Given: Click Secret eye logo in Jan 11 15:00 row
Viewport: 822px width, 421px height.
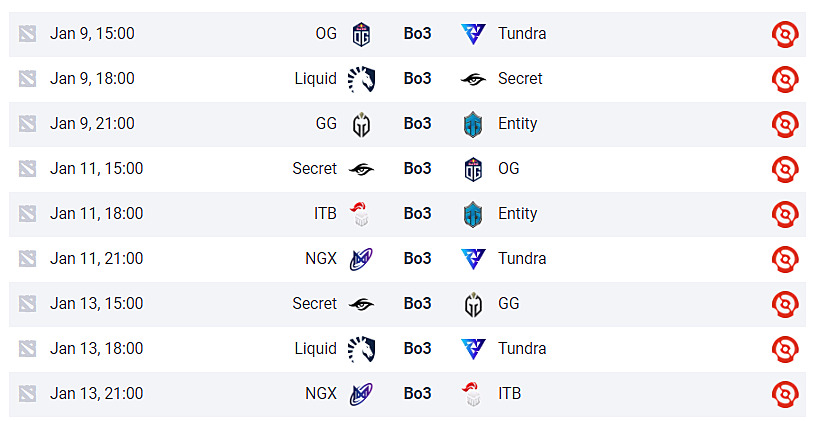Looking at the screenshot, I should [x=361, y=169].
